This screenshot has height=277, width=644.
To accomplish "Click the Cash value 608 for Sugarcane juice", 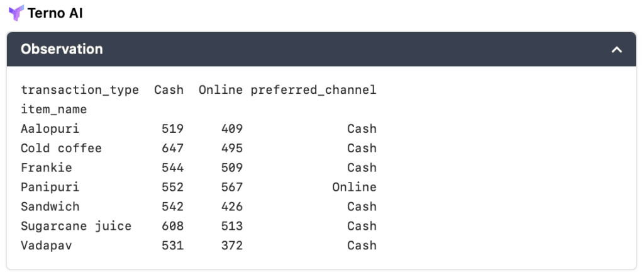I will point(172,227).
